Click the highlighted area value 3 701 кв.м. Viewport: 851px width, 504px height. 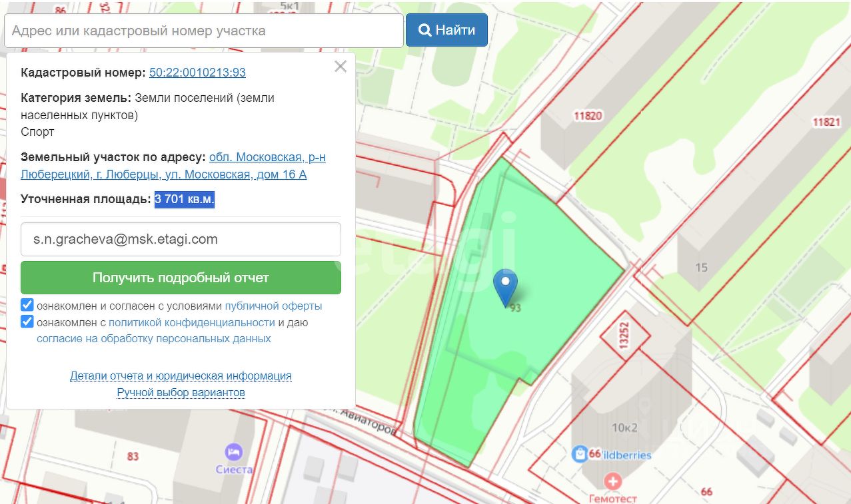pos(185,199)
